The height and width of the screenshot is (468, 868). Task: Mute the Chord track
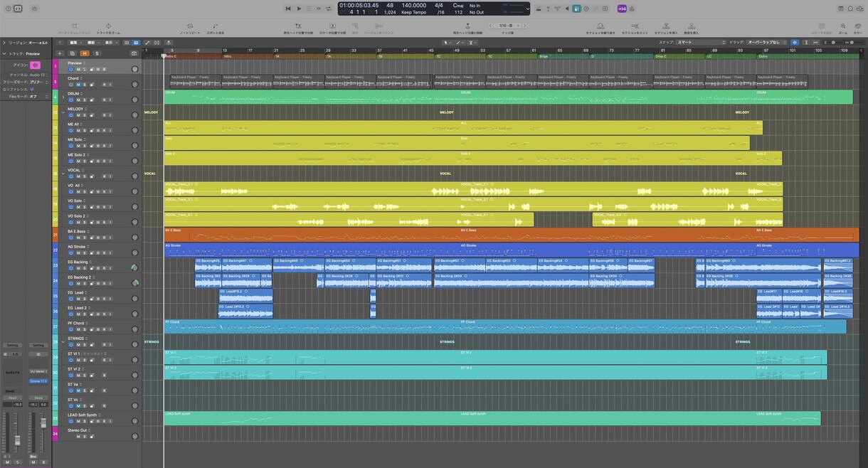(78, 85)
